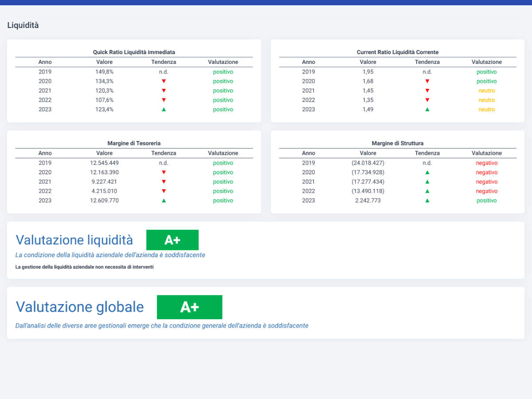Click the A+ badge next to Valutazione globale

point(189,307)
